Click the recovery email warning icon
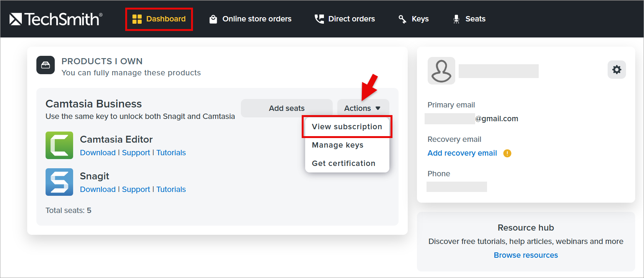This screenshot has width=644, height=278. coord(507,153)
